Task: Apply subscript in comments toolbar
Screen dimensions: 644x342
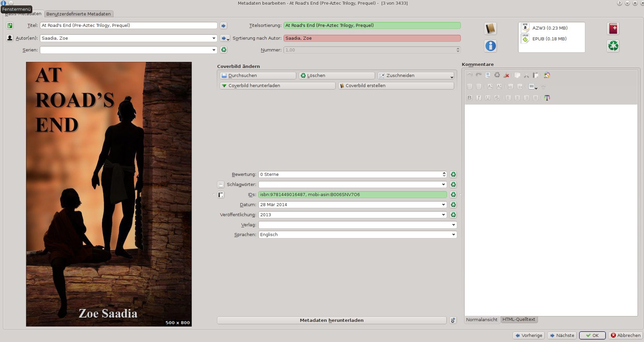Action: 499,86
